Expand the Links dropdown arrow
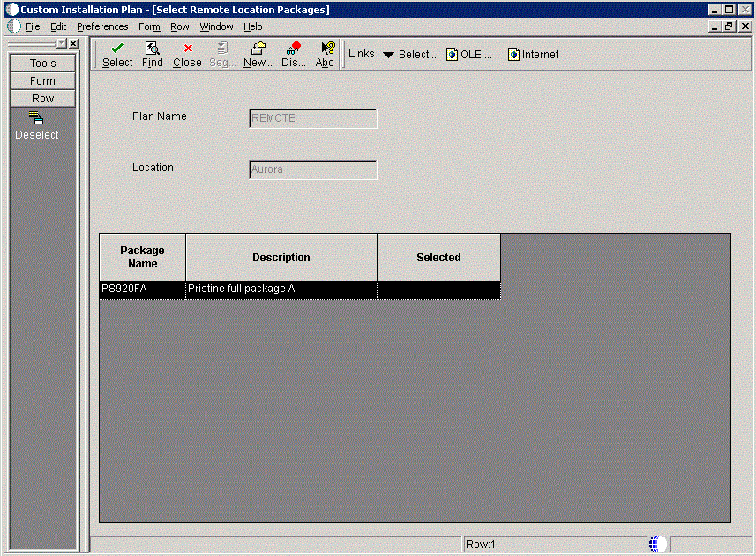 tap(389, 55)
